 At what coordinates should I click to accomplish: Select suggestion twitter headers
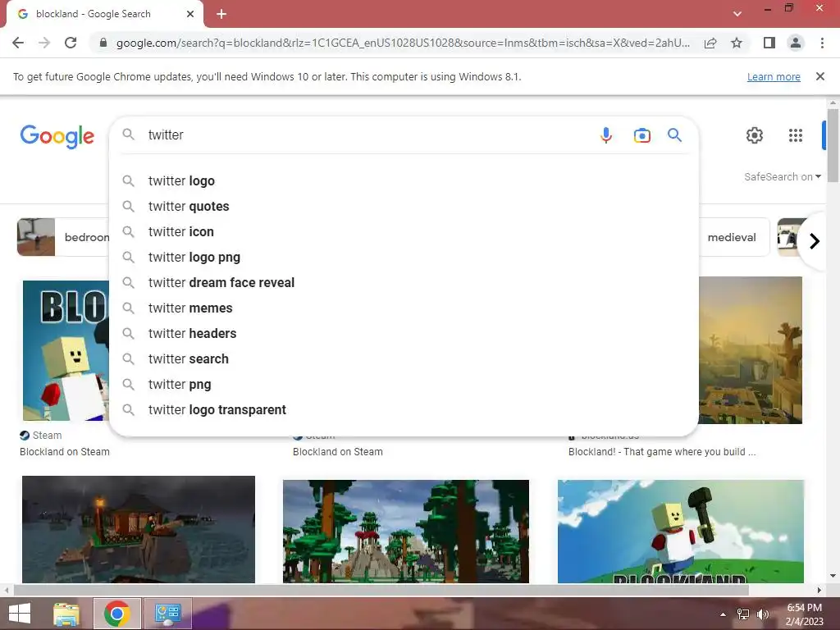coord(404,334)
